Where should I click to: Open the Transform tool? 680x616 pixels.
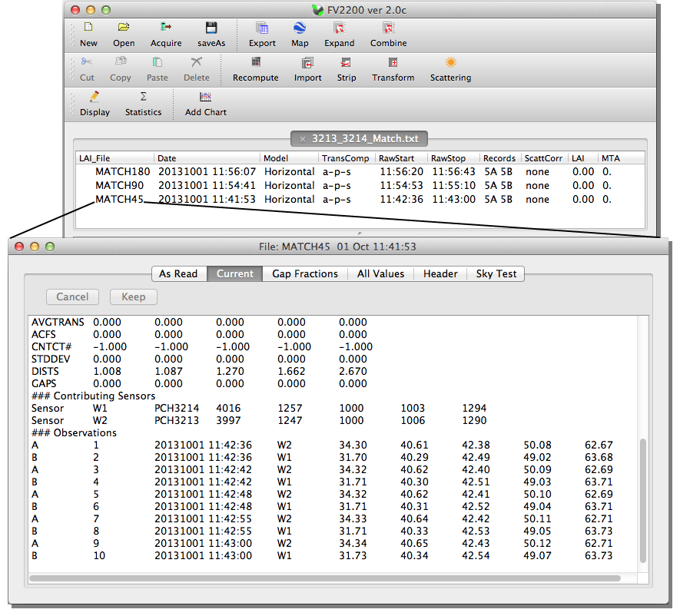point(393,69)
